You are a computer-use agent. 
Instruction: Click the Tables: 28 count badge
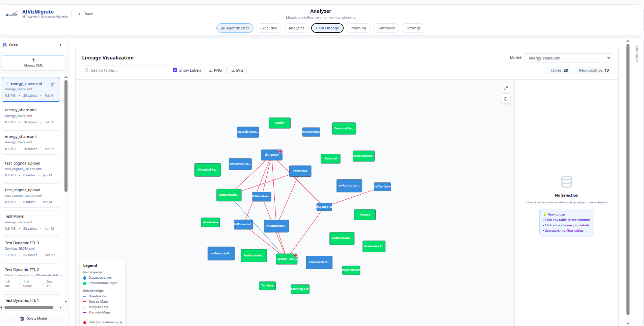(x=559, y=70)
